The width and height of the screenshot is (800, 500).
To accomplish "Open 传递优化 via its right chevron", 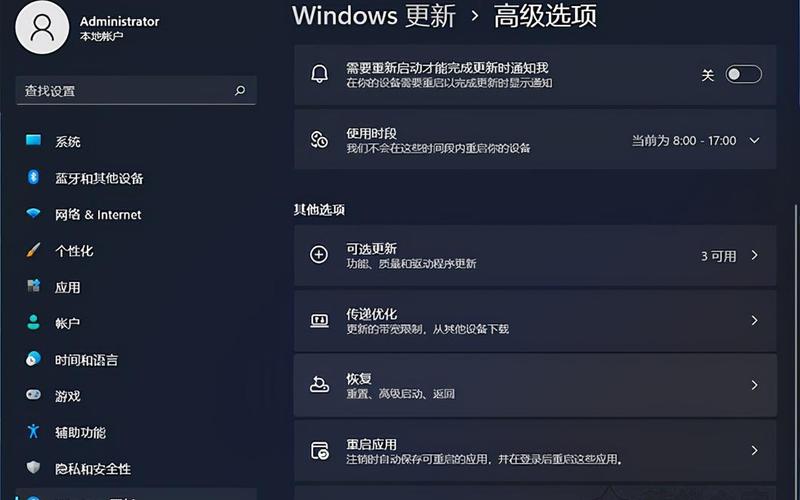I will (755, 320).
